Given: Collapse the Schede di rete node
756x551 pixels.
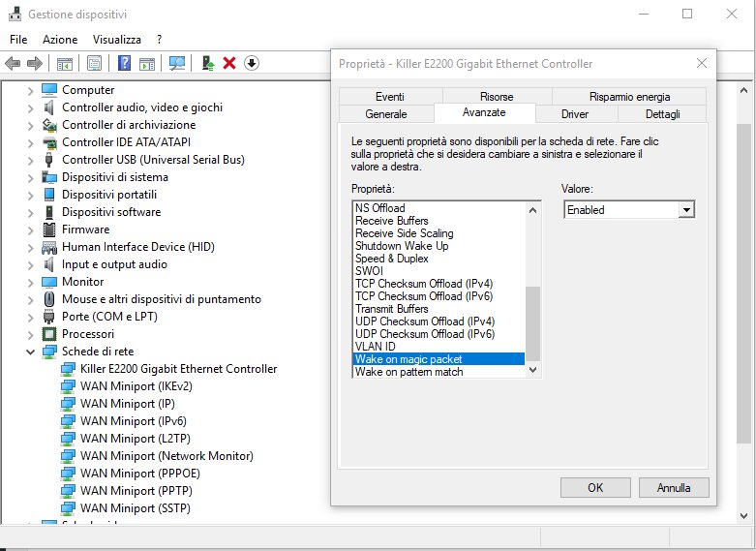Looking at the screenshot, I should [x=30, y=352].
